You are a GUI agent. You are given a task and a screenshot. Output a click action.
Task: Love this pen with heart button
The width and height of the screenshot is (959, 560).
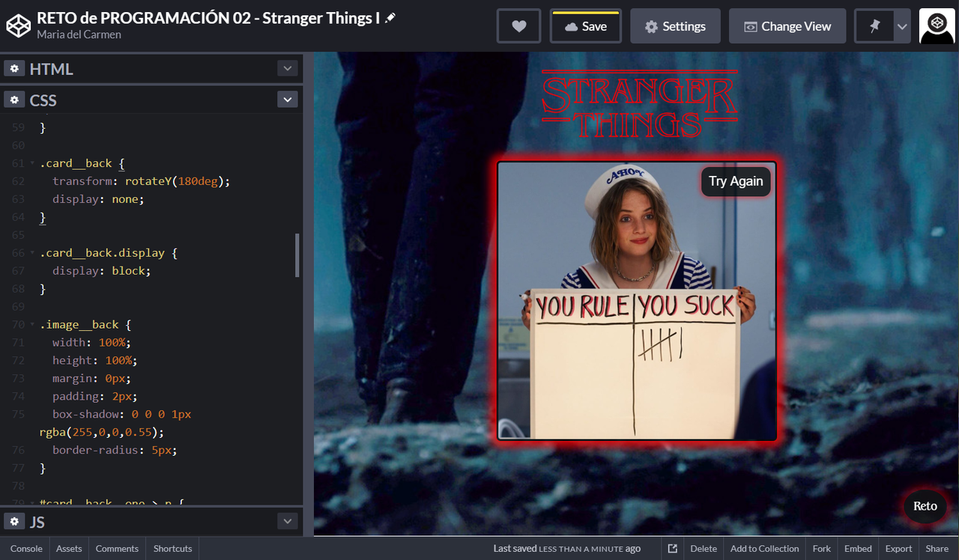(x=518, y=26)
